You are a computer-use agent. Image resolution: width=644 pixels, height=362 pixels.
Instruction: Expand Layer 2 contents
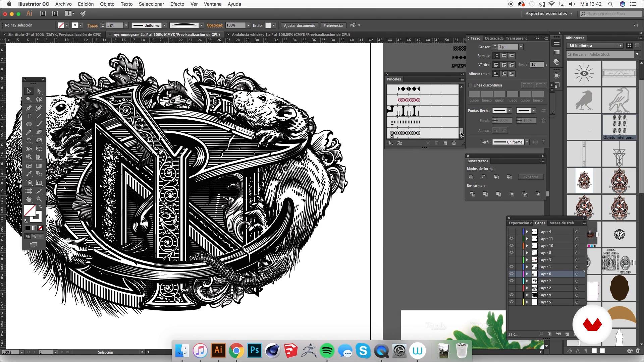527,288
